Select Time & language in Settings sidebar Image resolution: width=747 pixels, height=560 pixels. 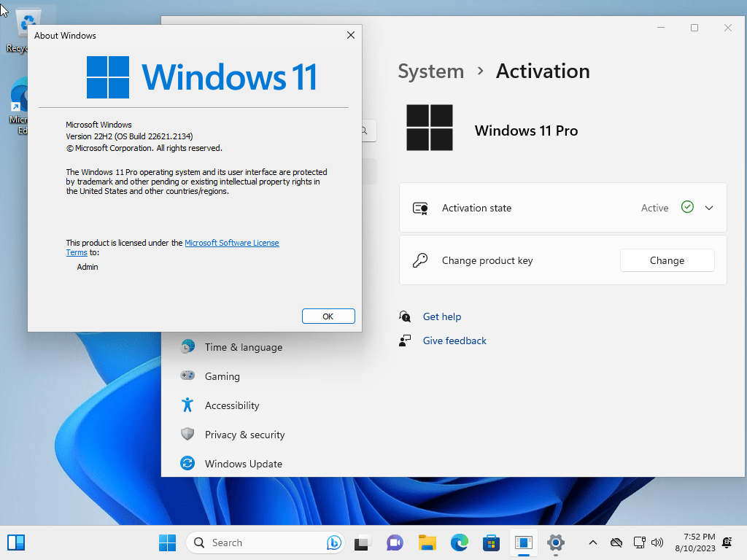(244, 347)
